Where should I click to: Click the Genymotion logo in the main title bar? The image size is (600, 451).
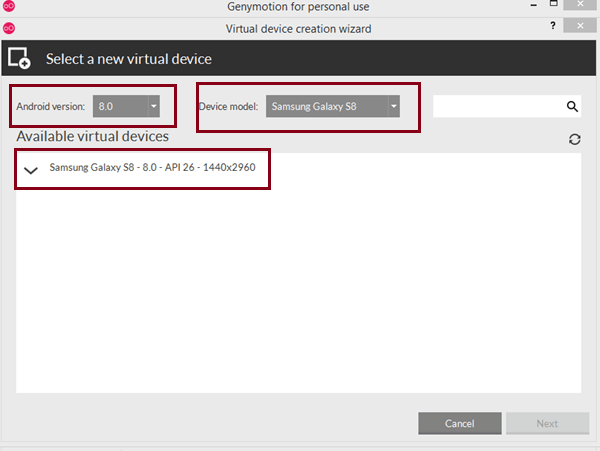pos(9,8)
